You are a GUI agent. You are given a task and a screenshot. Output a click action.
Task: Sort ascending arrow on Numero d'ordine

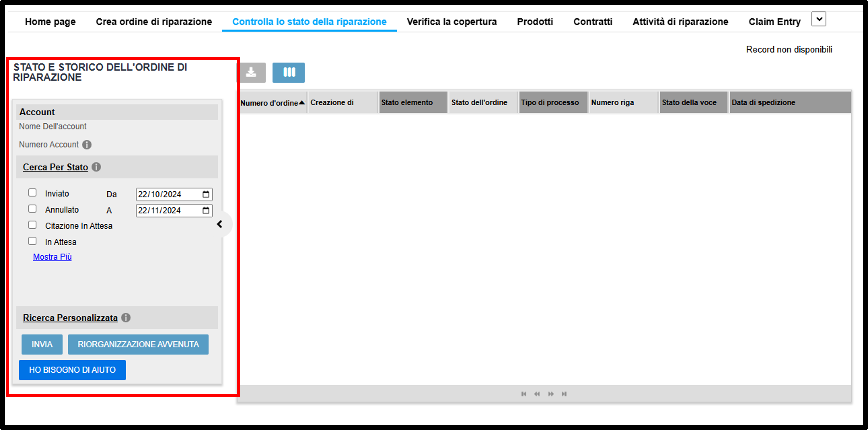(302, 103)
